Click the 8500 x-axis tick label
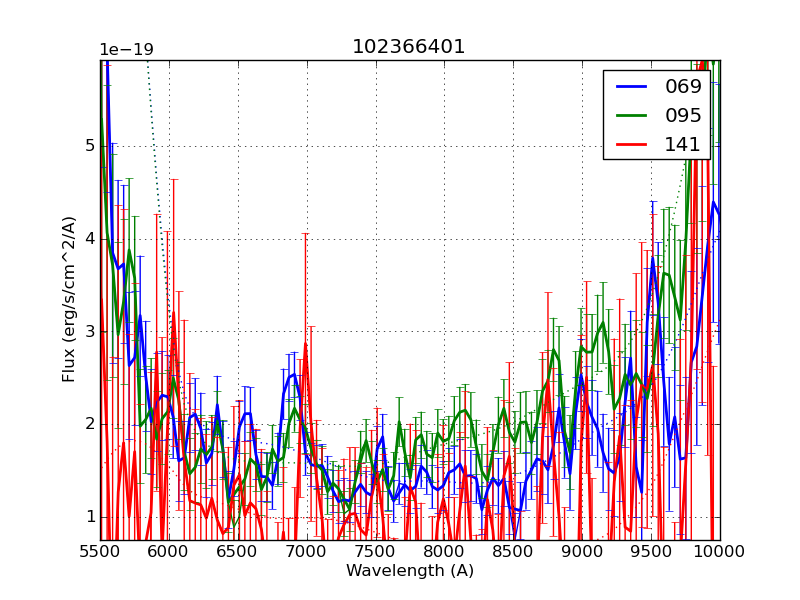This screenshot has height=600, width=800. pos(514,552)
